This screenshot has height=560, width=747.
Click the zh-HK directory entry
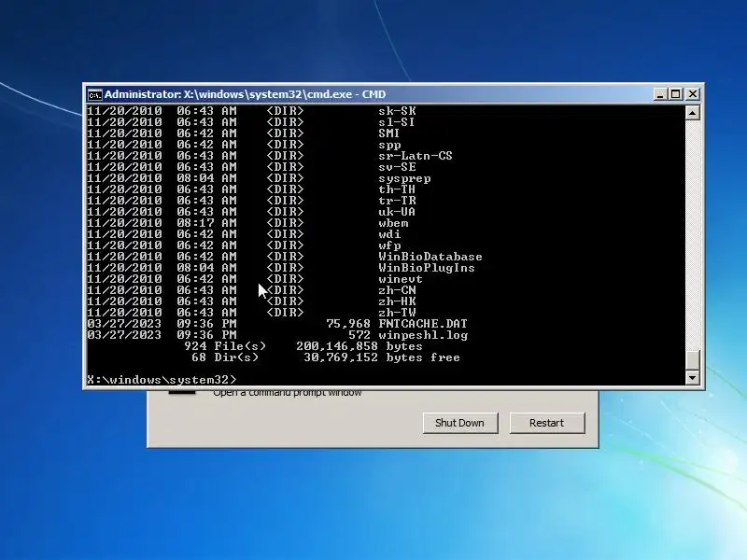tap(397, 301)
